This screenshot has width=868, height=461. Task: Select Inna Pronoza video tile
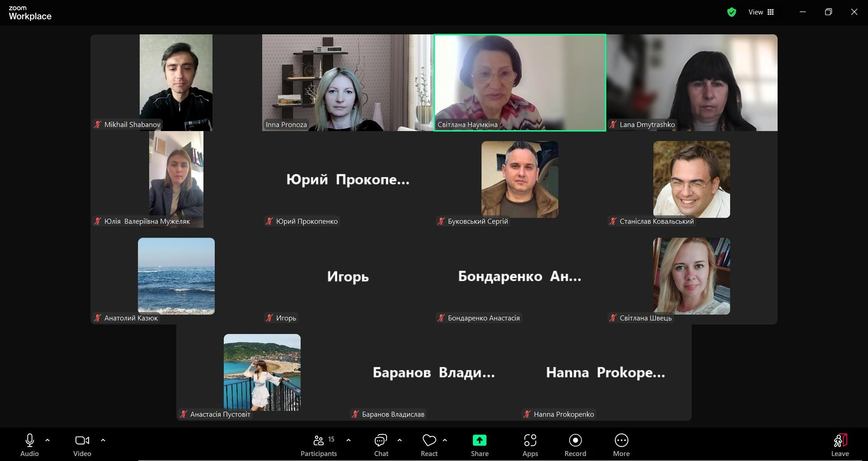click(x=348, y=83)
